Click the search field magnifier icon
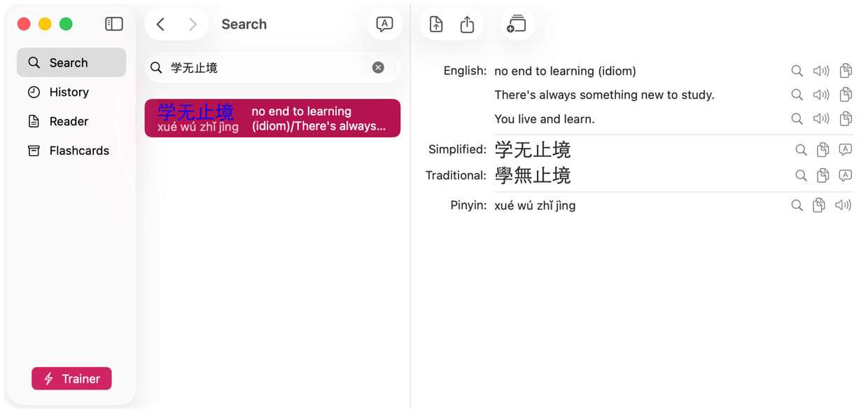The width and height of the screenshot is (868, 412). click(x=156, y=67)
